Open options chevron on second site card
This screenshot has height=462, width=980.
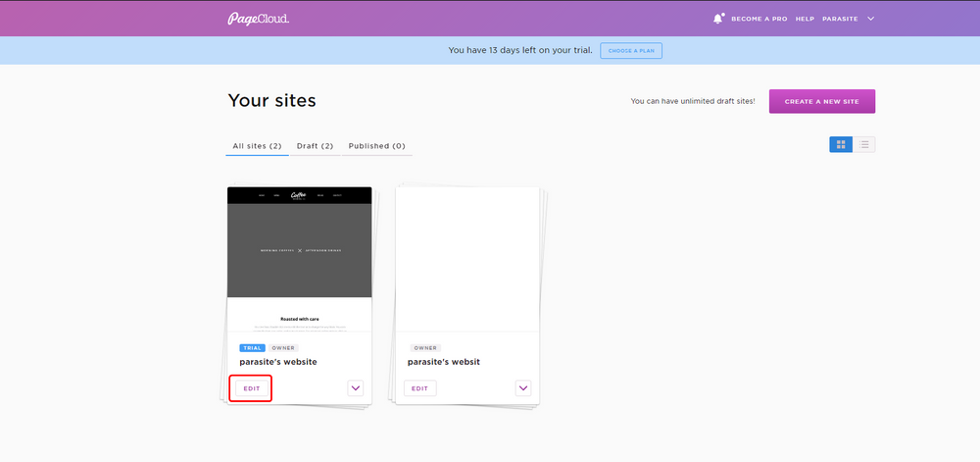523,388
